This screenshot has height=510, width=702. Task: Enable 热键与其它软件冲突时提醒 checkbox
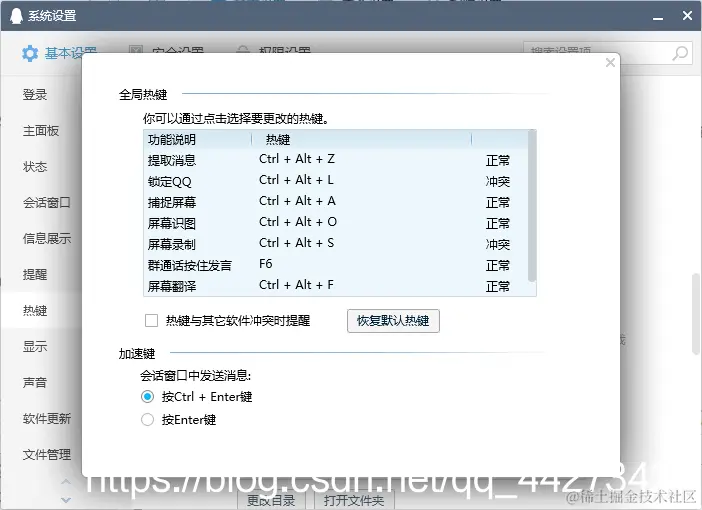(151, 321)
